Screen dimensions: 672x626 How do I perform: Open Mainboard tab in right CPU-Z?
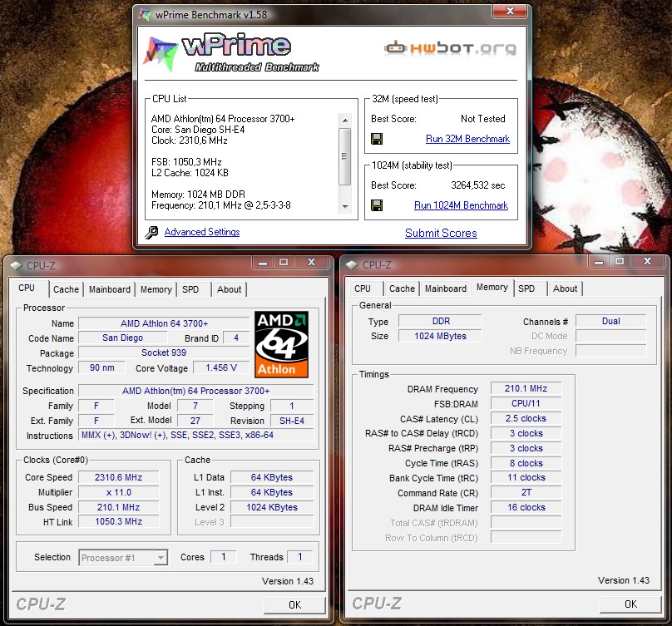click(446, 288)
